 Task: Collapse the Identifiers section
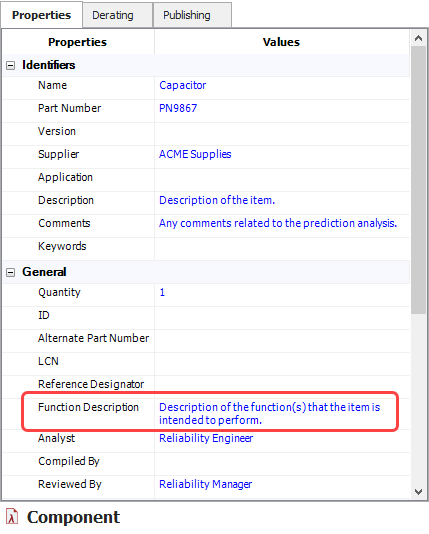11,65
